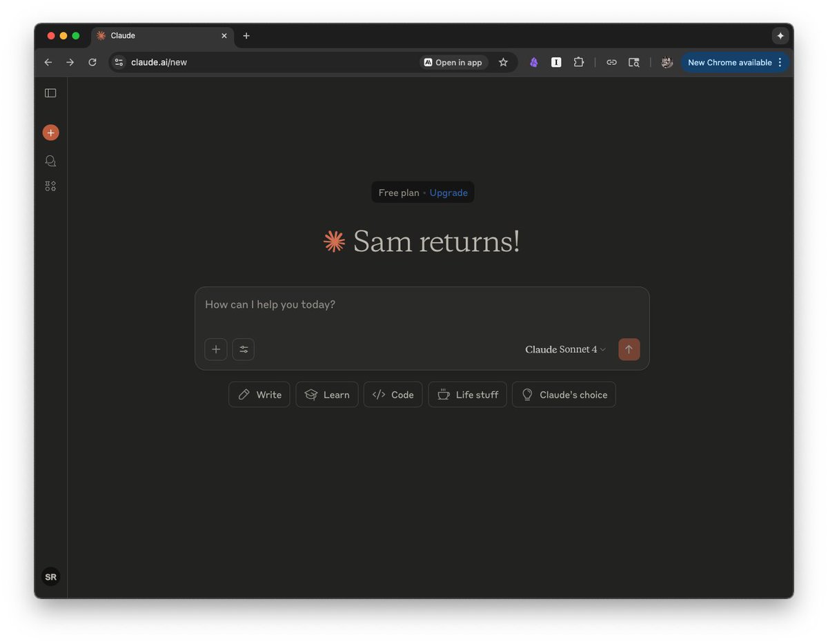The image size is (828, 644).
Task: Click the message input field
Action: pos(422,305)
